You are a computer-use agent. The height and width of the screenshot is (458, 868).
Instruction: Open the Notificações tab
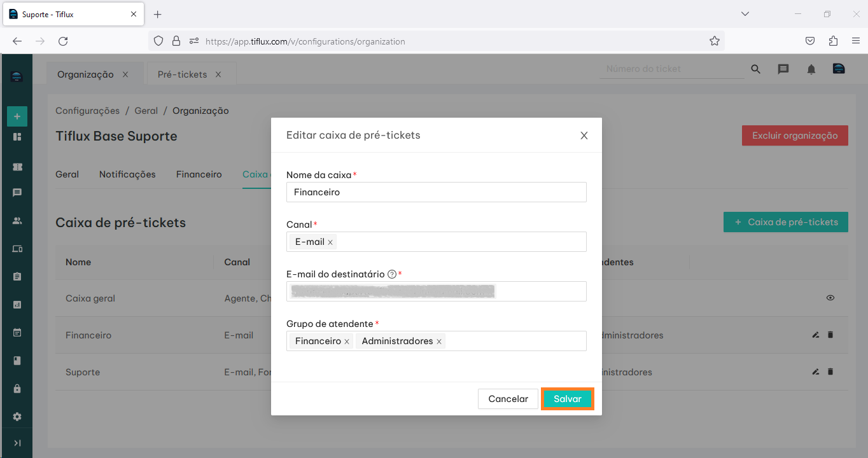127,174
